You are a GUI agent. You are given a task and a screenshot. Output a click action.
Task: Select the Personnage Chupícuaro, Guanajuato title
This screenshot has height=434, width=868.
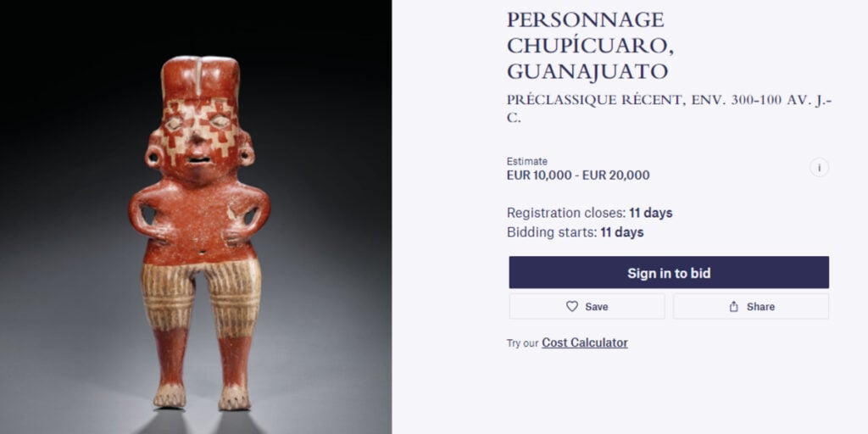(x=587, y=45)
